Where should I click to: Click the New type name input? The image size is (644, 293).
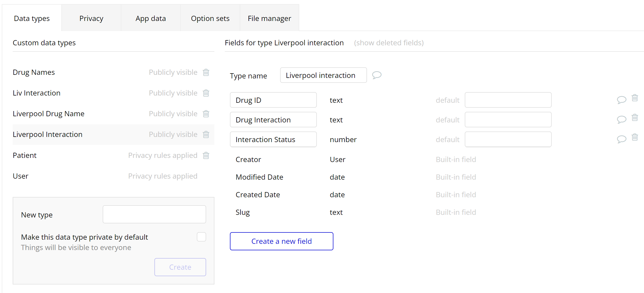click(x=154, y=214)
